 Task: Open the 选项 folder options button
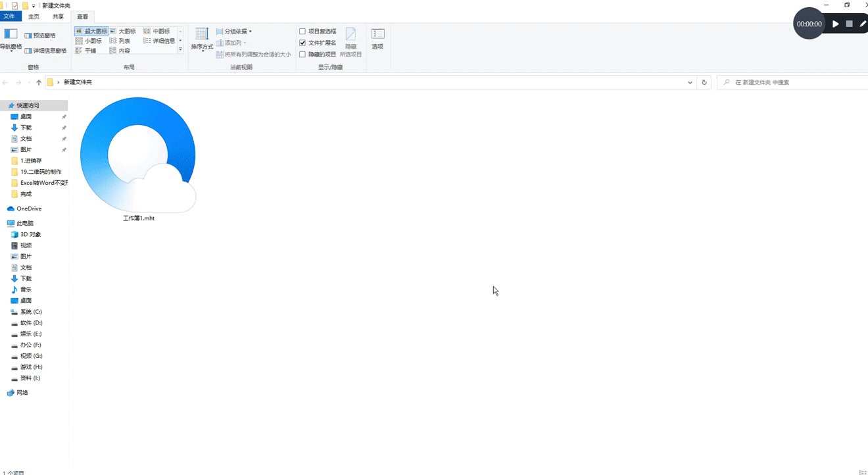[377, 39]
